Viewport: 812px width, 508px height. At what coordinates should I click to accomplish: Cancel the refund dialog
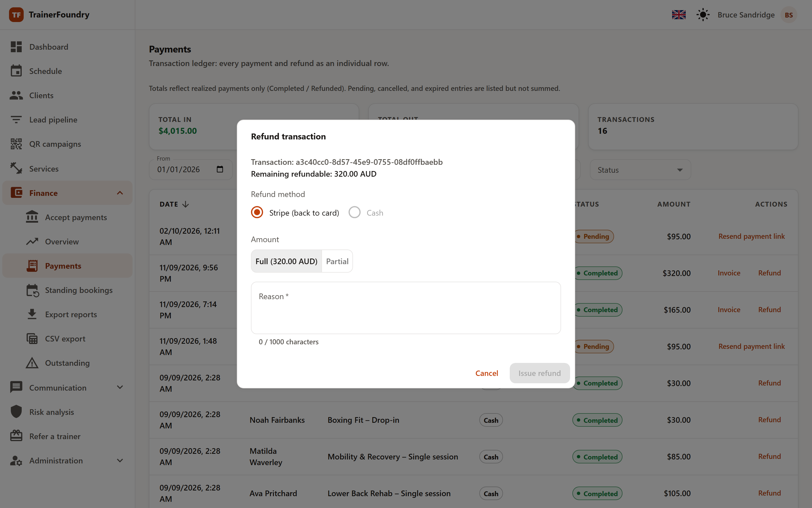point(487,373)
